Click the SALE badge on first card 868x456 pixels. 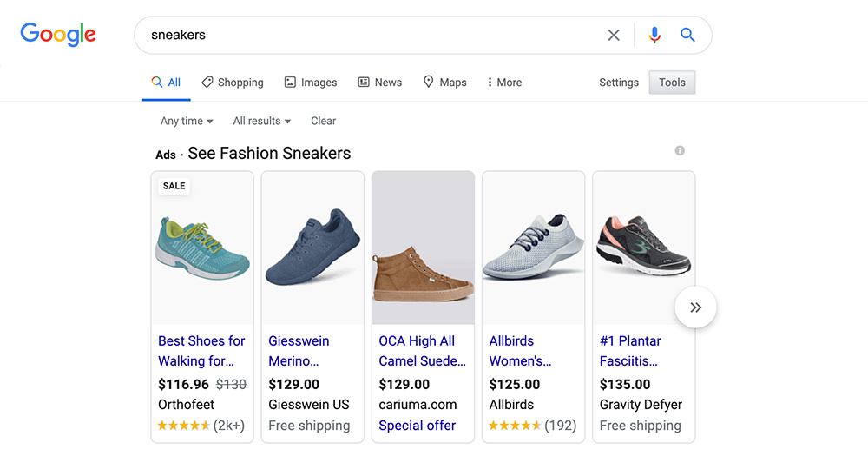tap(174, 186)
